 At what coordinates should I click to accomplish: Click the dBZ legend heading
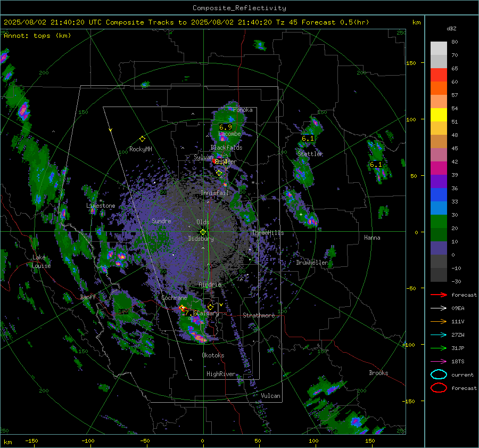(451, 28)
